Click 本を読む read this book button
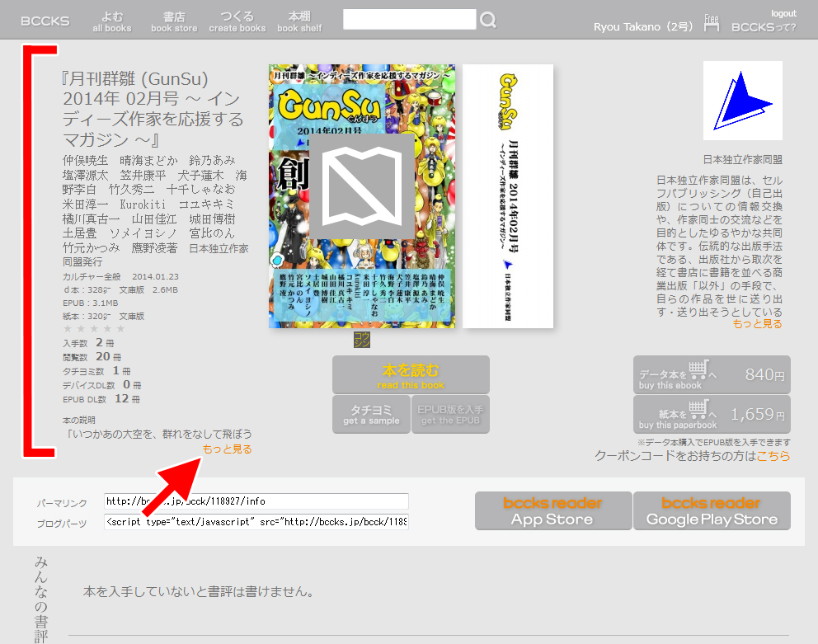 411,374
